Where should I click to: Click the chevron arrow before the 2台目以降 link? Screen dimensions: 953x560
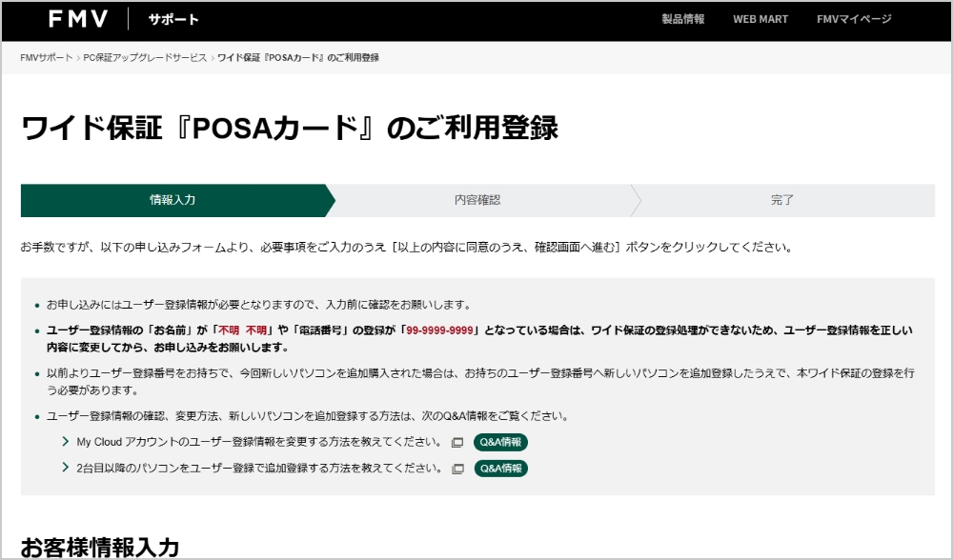(x=66, y=469)
